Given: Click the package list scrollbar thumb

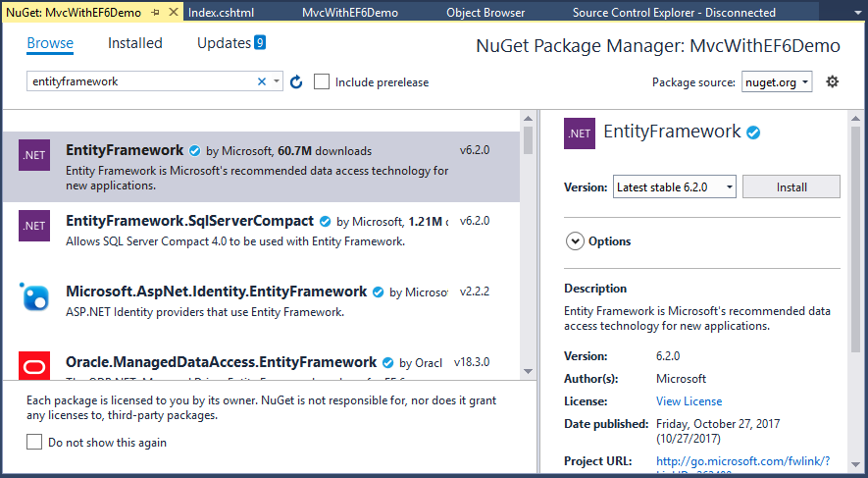Looking at the screenshot, I should click(528, 139).
